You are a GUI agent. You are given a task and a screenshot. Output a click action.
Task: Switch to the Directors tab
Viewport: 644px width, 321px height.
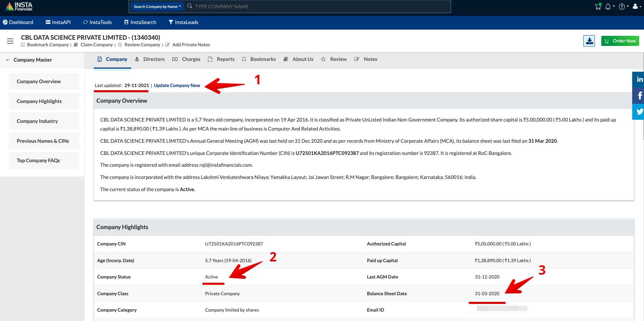[150, 59]
